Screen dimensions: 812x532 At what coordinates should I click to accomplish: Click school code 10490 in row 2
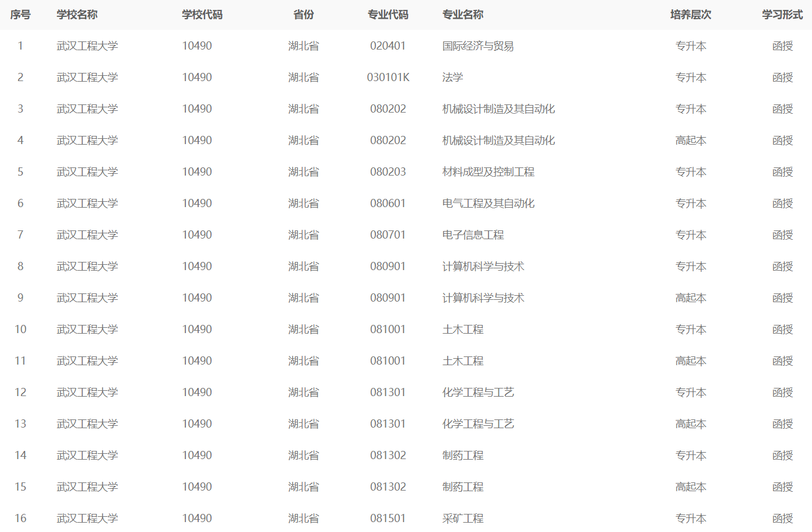[x=197, y=78]
